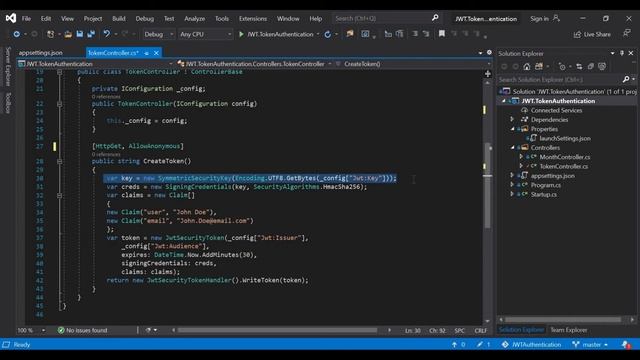640x360 pixels.
Task: Close the TokenController.cs tab
Action: [156, 53]
